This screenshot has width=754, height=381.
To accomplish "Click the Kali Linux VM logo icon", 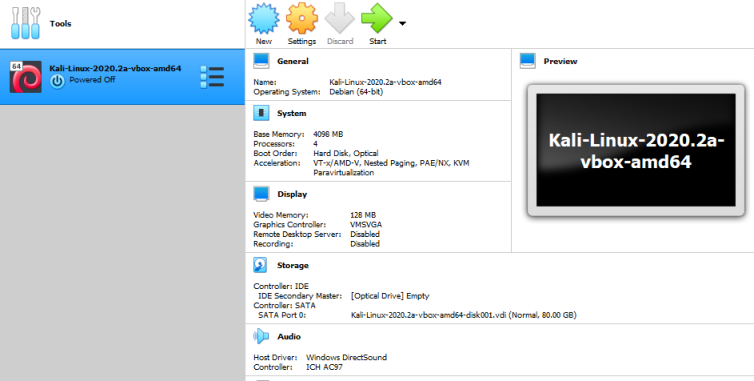I will (25, 77).
